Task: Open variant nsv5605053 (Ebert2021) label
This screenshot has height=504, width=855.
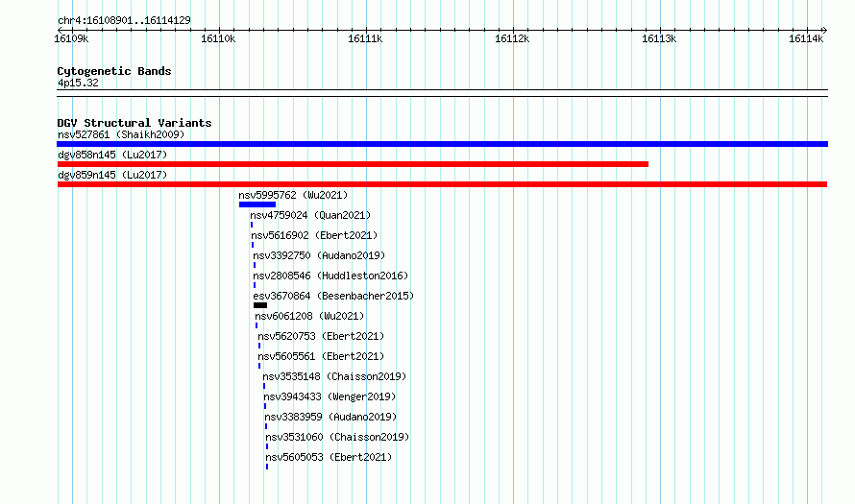Action: point(329,457)
